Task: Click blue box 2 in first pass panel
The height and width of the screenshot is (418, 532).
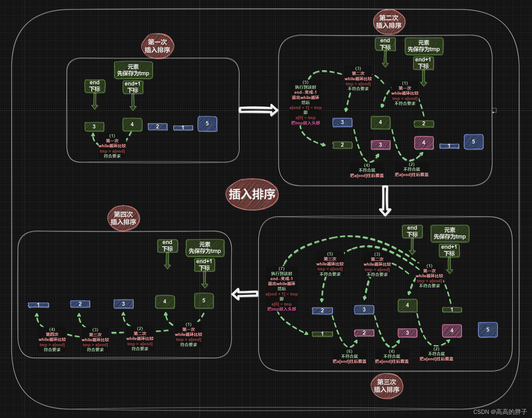Action: click(x=158, y=127)
